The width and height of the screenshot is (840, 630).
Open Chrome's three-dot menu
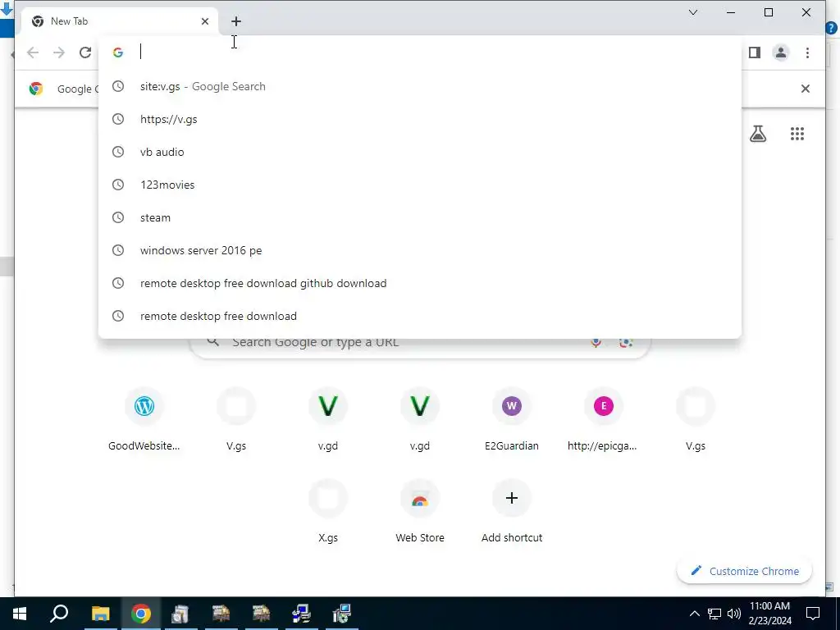807,52
